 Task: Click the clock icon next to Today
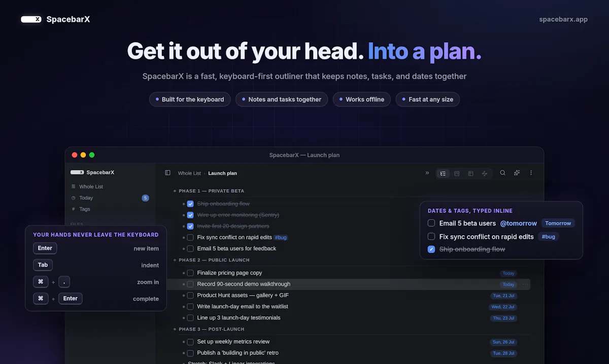(73, 198)
